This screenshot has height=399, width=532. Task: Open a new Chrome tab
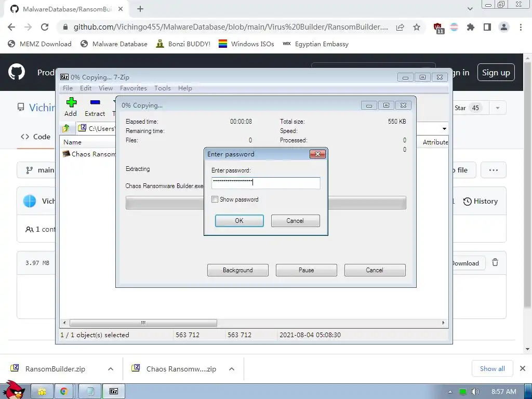click(140, 9)
